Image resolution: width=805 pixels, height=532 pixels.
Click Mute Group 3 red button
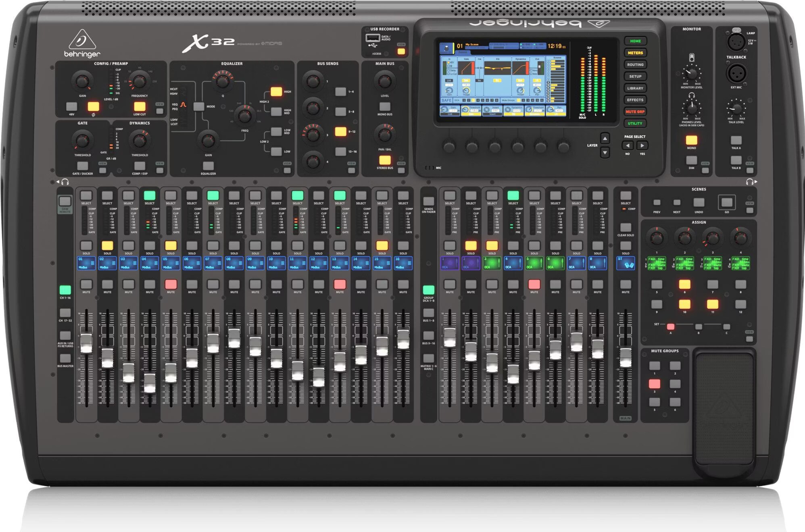655,384
